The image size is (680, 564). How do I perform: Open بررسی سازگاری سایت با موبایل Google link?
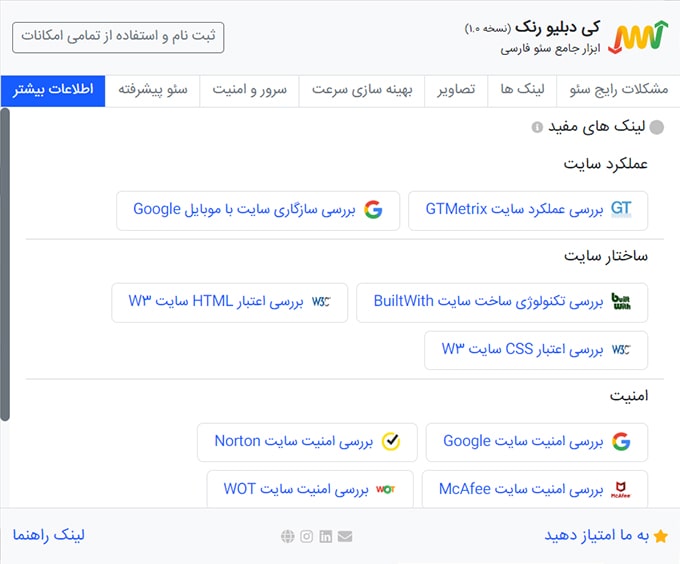pyautogui.click(x=258, y=210)
